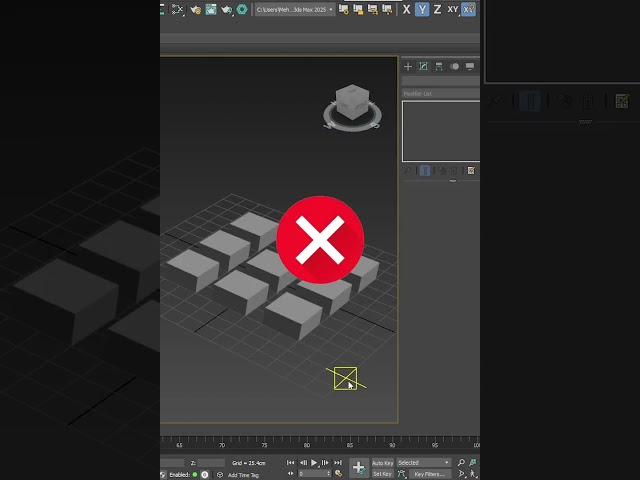Toggle the green Enabled indicator
Screen dimensions: 640x480
point(195,474)
